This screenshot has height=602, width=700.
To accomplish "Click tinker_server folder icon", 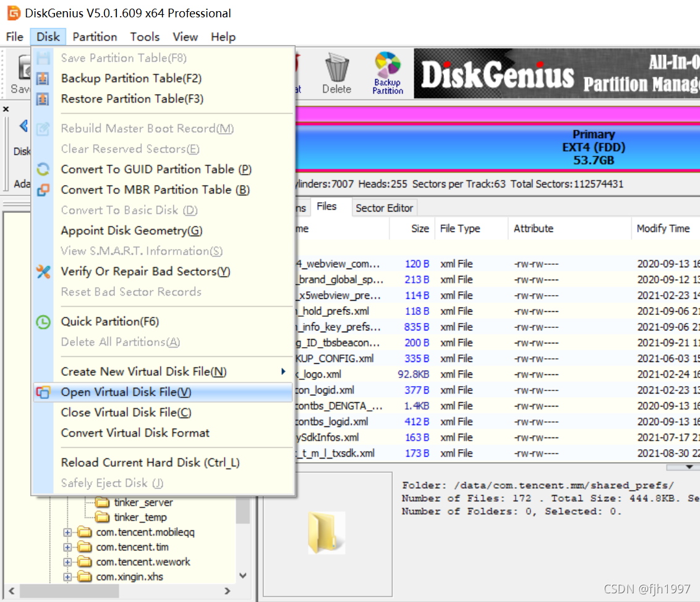I will (103, 502).
